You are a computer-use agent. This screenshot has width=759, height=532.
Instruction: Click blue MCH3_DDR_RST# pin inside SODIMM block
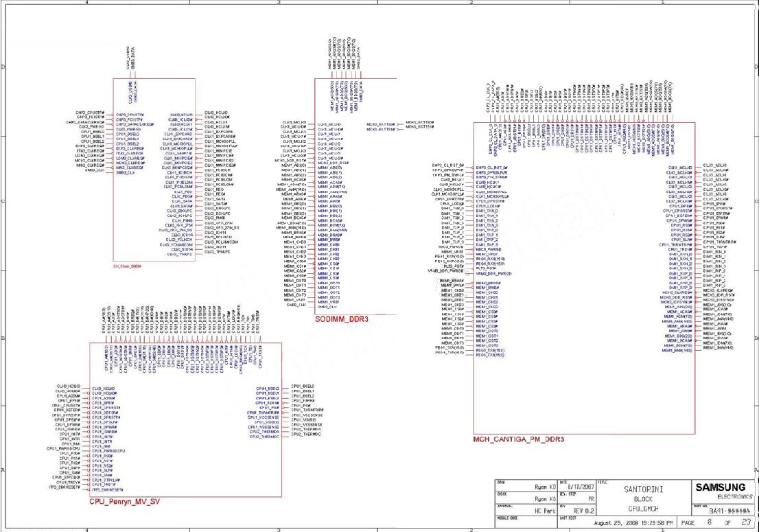pyautogui.click(x=334, y=163)
